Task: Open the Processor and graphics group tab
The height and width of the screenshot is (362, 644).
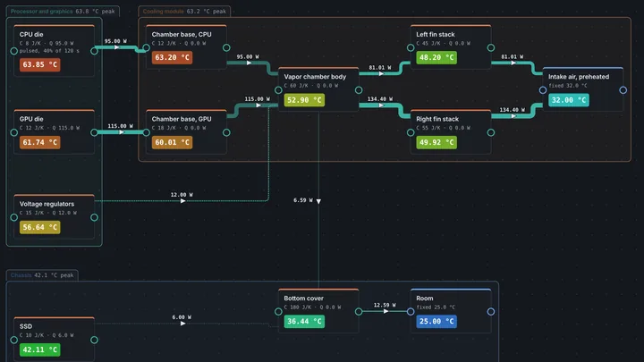Action: (x=63, y=11)
